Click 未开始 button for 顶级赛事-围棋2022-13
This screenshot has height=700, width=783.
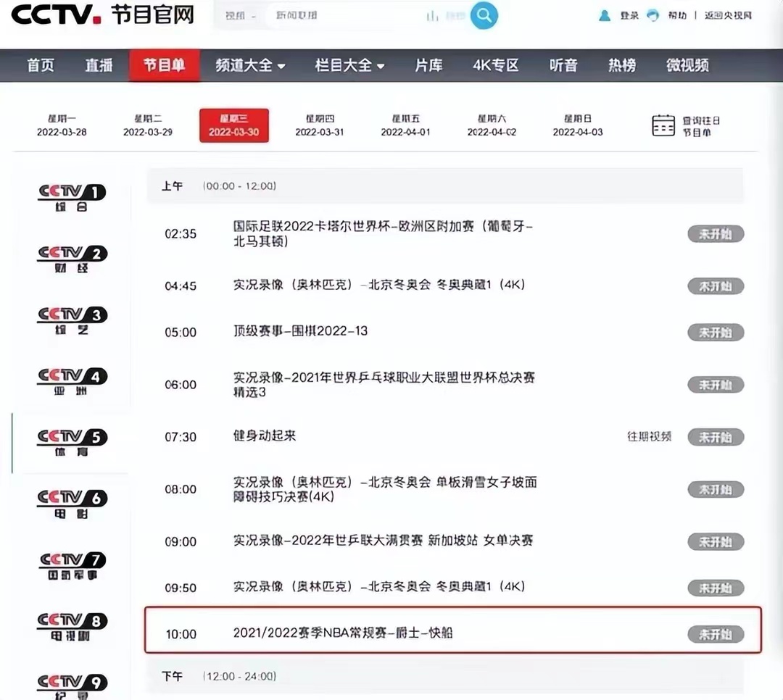pos(716,333)
